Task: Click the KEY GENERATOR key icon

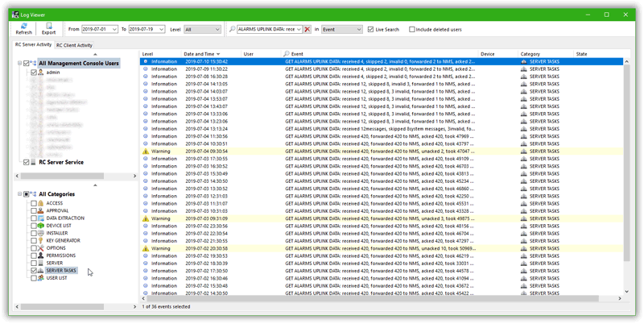Action: point(41,240)
